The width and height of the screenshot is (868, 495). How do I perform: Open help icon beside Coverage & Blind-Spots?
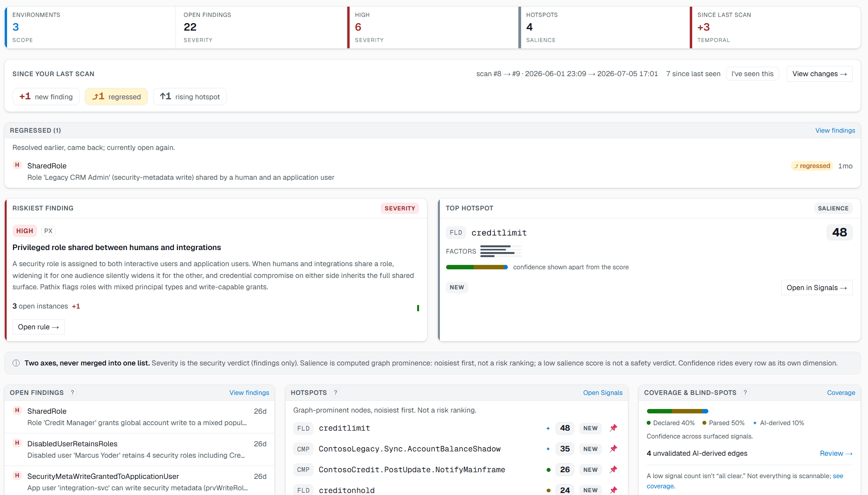(745, 393)
